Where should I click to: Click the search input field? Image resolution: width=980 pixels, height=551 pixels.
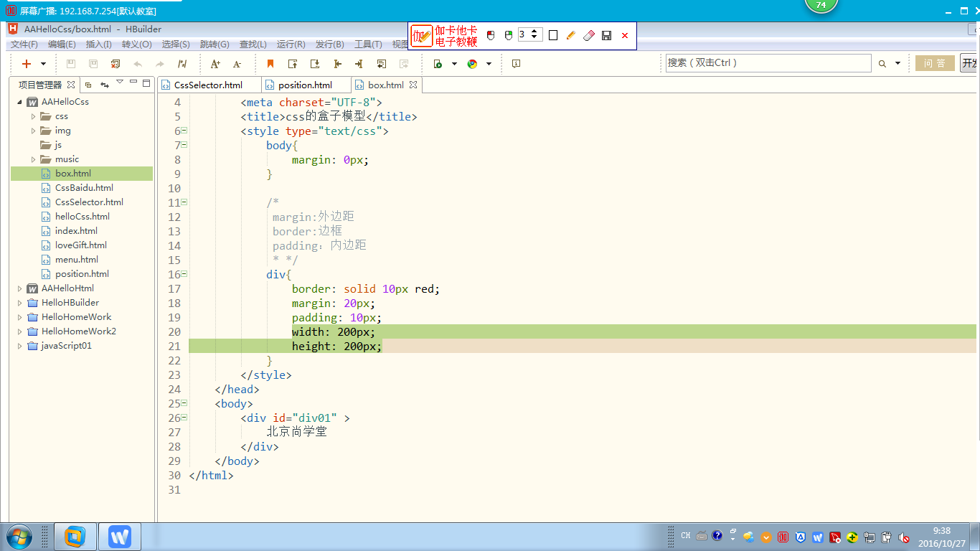click(768, 63)
